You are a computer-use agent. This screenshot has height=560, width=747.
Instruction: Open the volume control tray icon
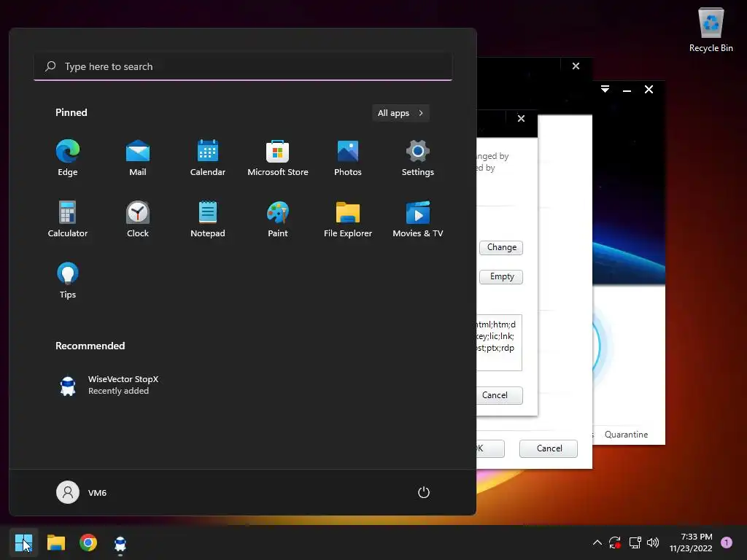click(x=653, y=542)
